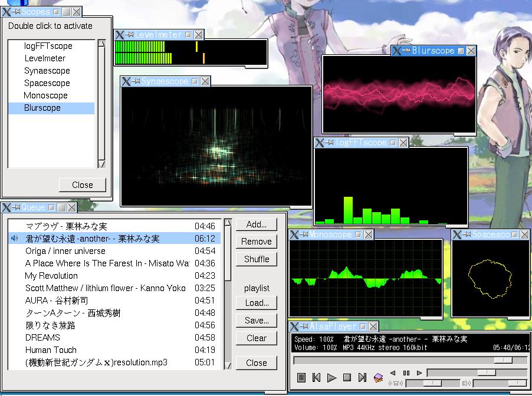Click the Add... button in Queue

click(x=257, y=225)
